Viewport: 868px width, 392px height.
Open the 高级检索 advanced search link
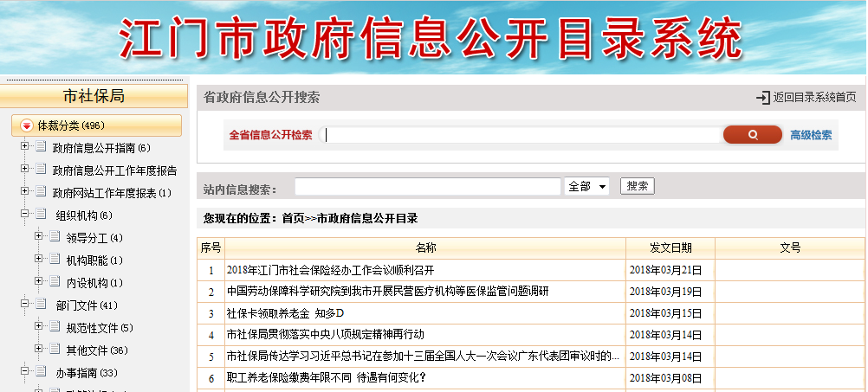(811, 135)
